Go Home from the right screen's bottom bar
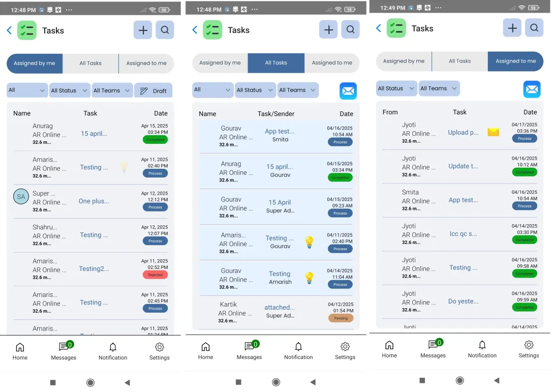 (x=389, y=349)
